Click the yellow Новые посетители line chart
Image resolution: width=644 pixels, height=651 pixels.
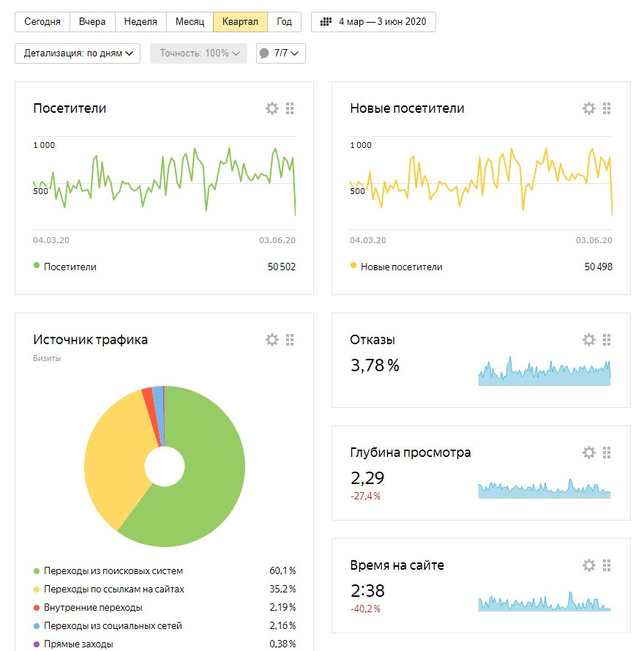[x=481, y=182]
